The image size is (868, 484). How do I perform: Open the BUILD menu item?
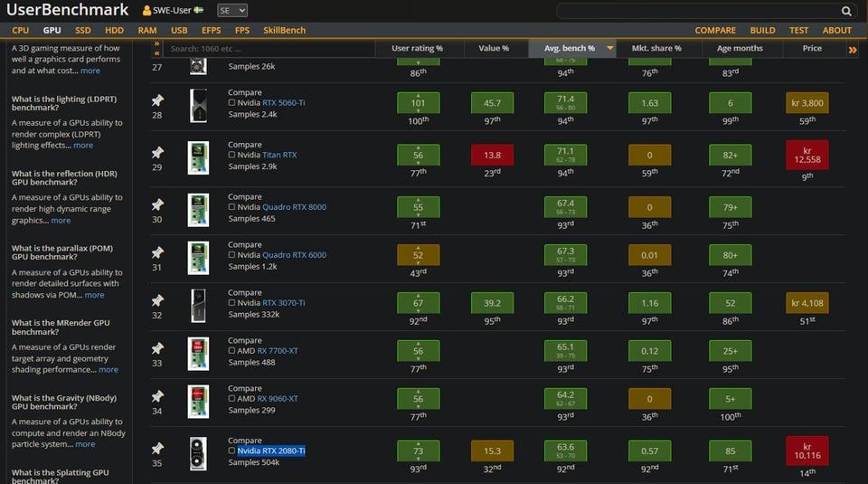pos(761,30)
